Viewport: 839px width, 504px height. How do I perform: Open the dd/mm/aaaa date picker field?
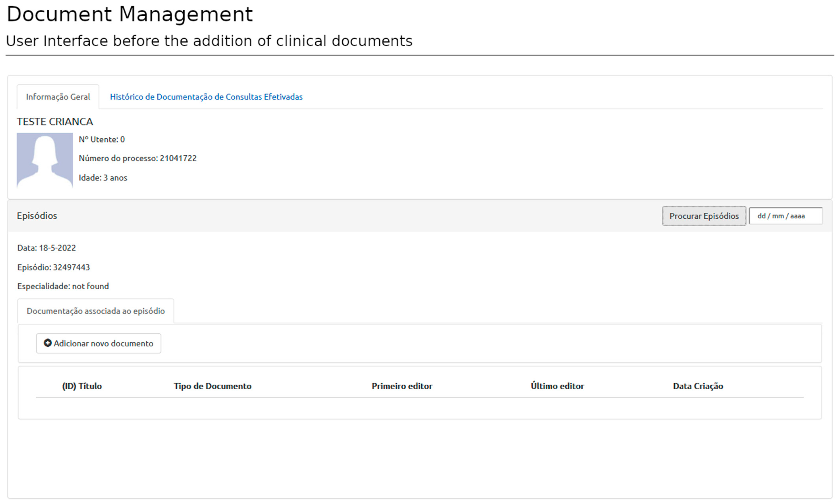point(785,216)
